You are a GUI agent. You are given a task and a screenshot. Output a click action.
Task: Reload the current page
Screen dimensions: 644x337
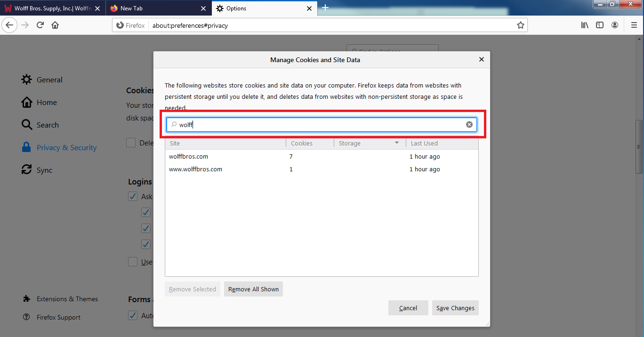click(x=40, y=25)
